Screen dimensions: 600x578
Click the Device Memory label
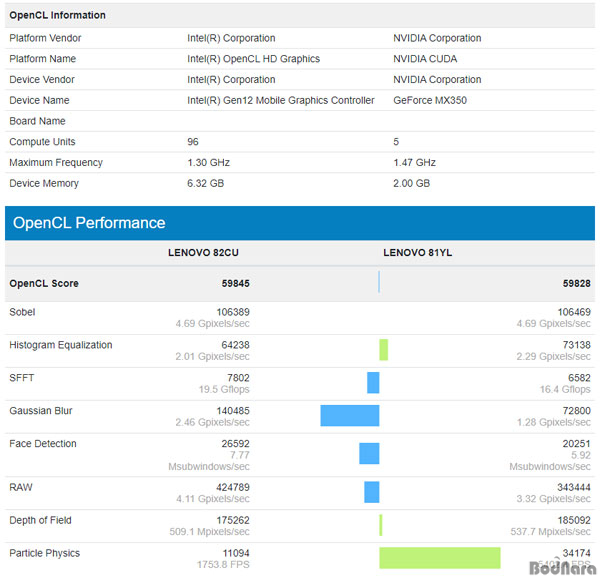pyautogui.click(x=44, y=183)
